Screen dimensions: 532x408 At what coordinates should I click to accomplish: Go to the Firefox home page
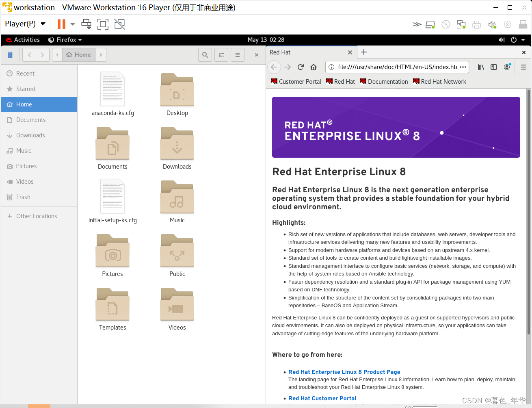point(314,67)
